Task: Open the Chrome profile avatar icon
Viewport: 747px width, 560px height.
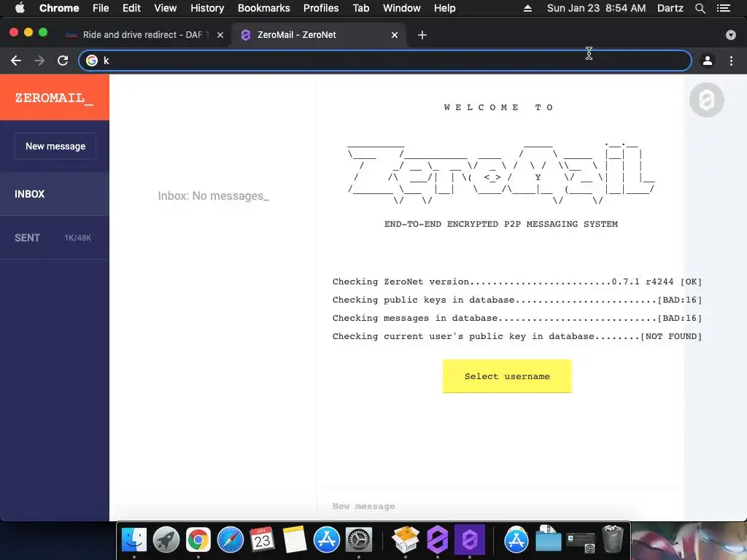Action: [708, 61]
